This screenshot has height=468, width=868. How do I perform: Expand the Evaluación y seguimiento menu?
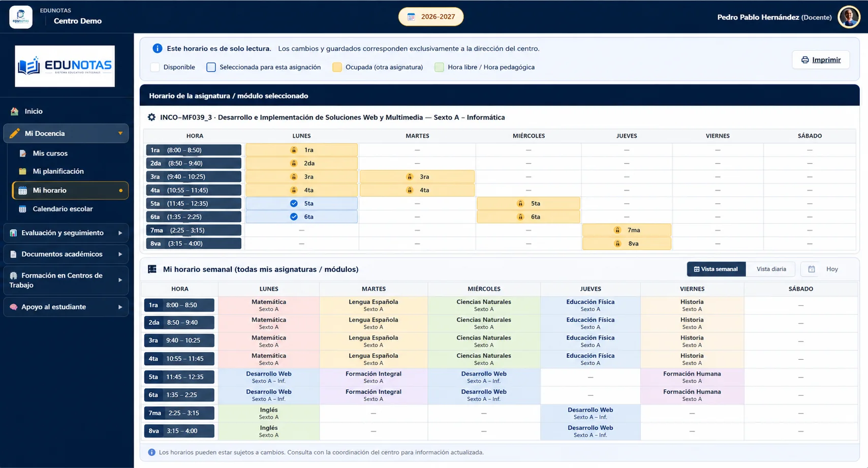(x=66, y=233)
